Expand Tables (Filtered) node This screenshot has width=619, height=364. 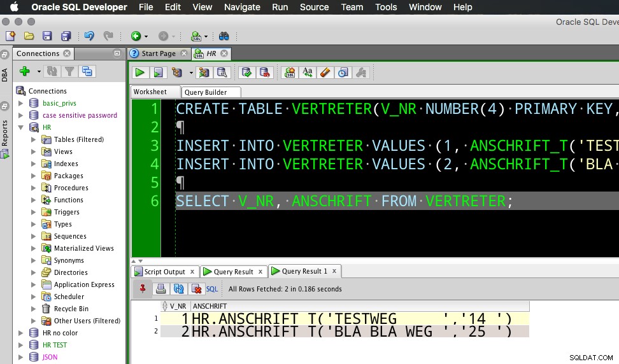(34, 139)
